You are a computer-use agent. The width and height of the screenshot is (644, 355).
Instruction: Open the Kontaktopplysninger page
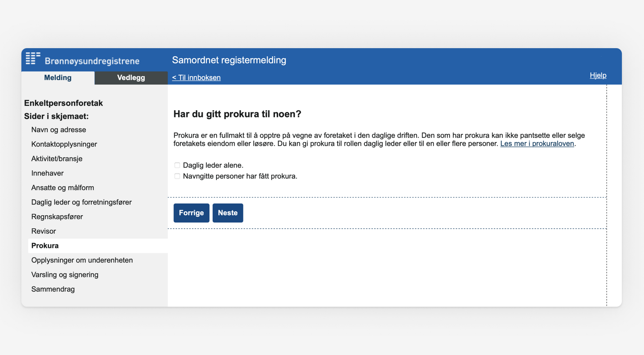click(x=64, y=144)
